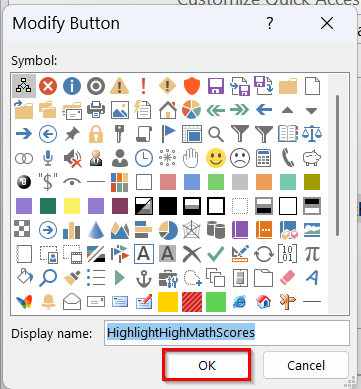This screenshot has width=361, height=389.
Task: Select the pink eraser symbol
Action: (x=288, y=278)
